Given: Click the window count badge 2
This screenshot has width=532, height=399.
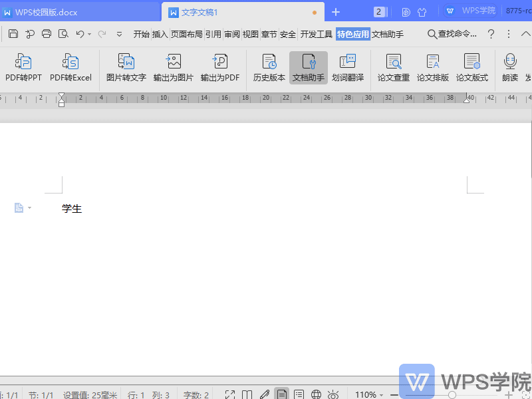Looking at the screenshot, I should coord(378,12).
